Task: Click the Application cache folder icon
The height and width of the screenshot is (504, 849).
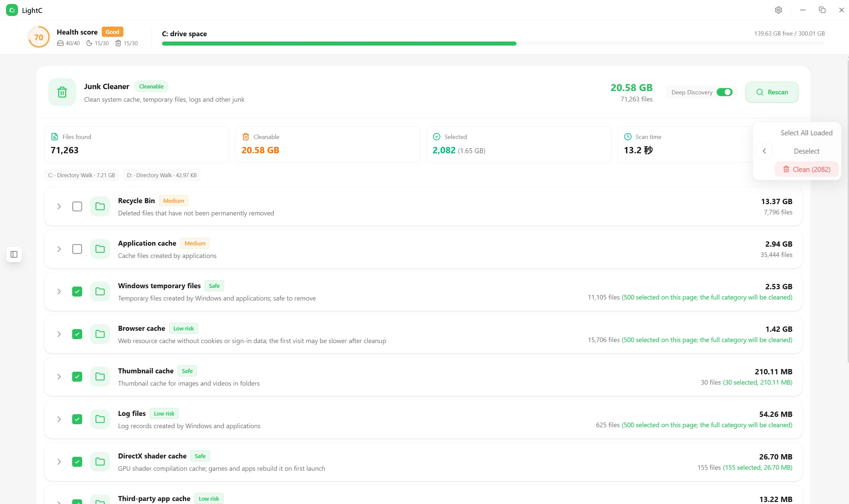Action: [100, 249]
